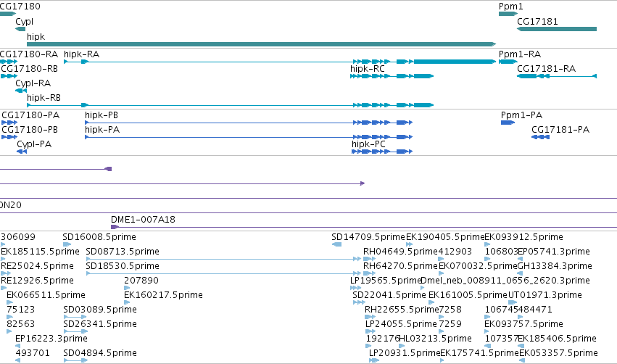Select the Cypl-PA protein glyph
Screen dimensions: 617x364
[x=22, y=152]
